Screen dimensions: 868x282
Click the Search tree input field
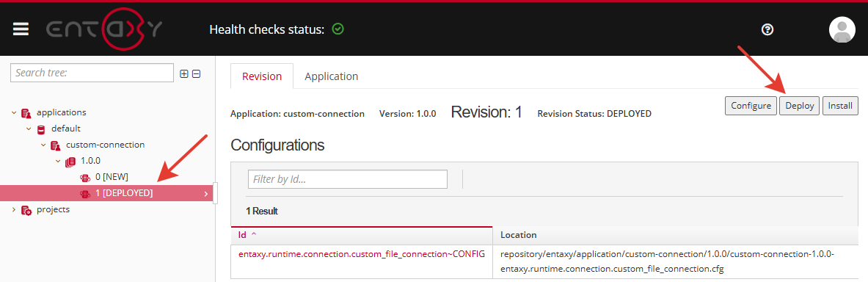coord(92,73)
